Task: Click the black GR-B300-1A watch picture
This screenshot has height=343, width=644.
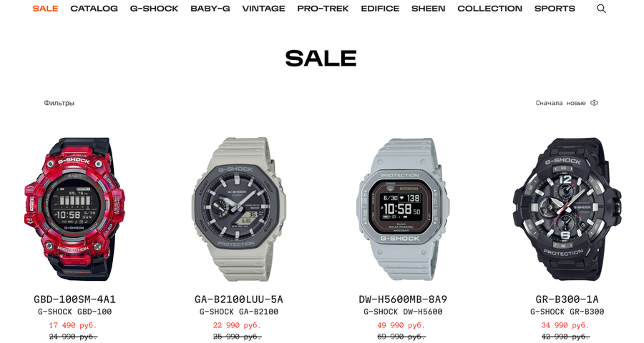Action: coord(567,209)
